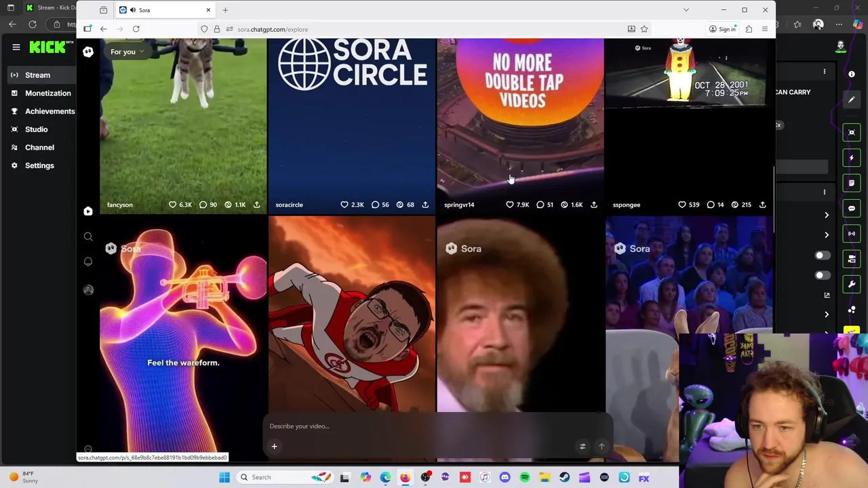The height and width of the screenshot is (488, 868).
Task: Open the springvr14 profile link
Action: pyautogui.click(x=459, y=205)
